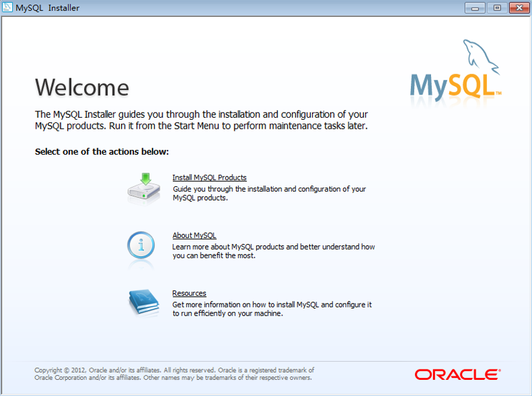Click 'Learn more about MySQL products' description

click(274, 251)
